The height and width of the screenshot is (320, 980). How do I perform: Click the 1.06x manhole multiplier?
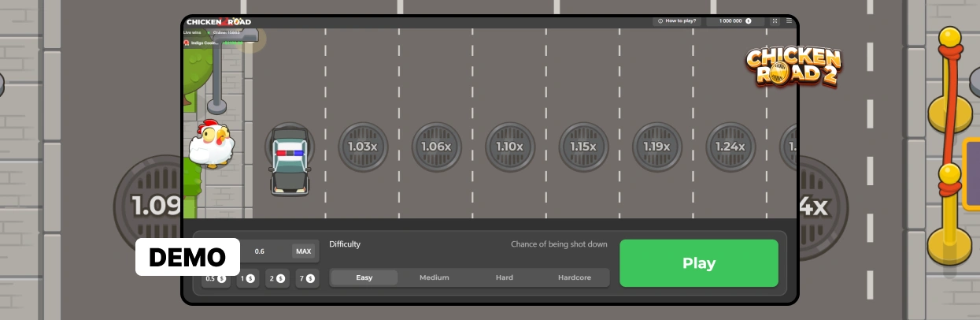437,147
